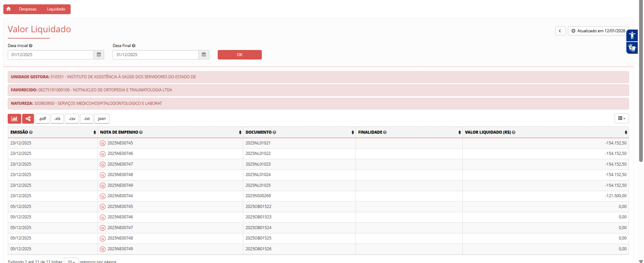Click the red share icon button
This screenshot has height=263, width=644.
(x=28, y=118)
